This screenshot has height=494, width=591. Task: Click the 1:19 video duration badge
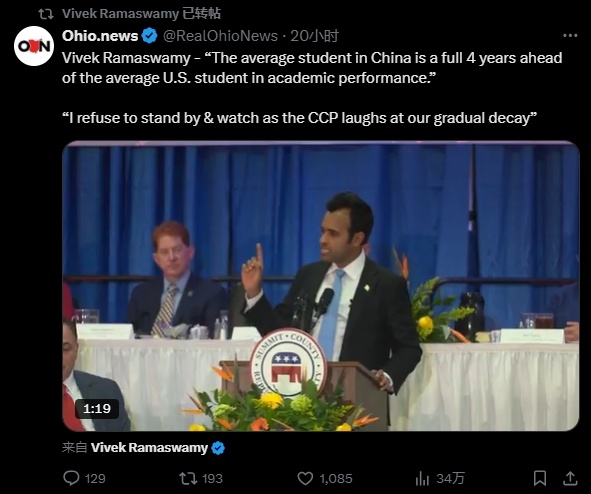[x=97, y=409]
